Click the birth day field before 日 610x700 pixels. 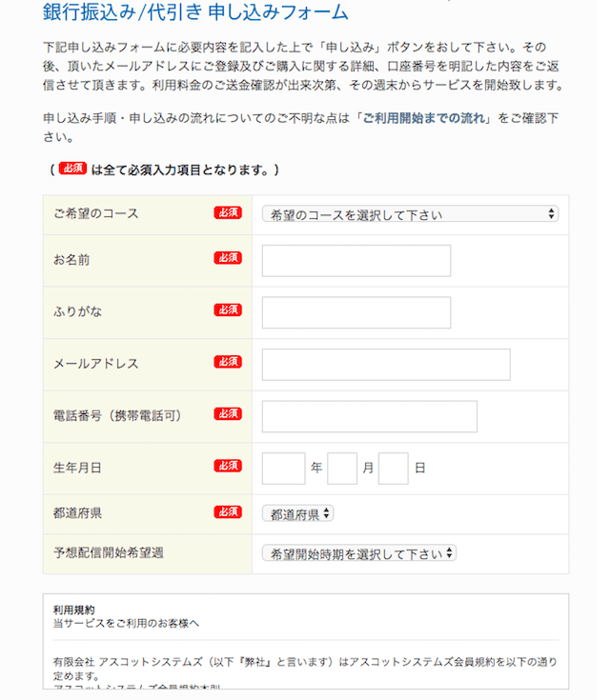click(x=394, y=469)
